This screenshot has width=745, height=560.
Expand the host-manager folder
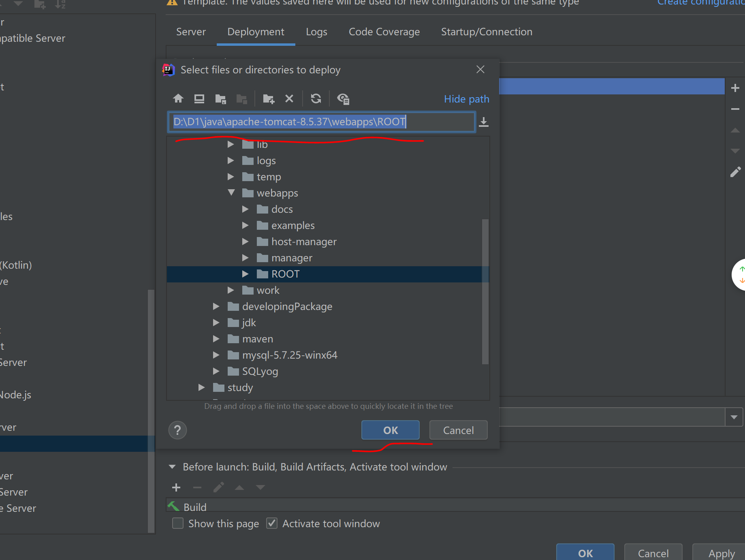click(245, 242)
